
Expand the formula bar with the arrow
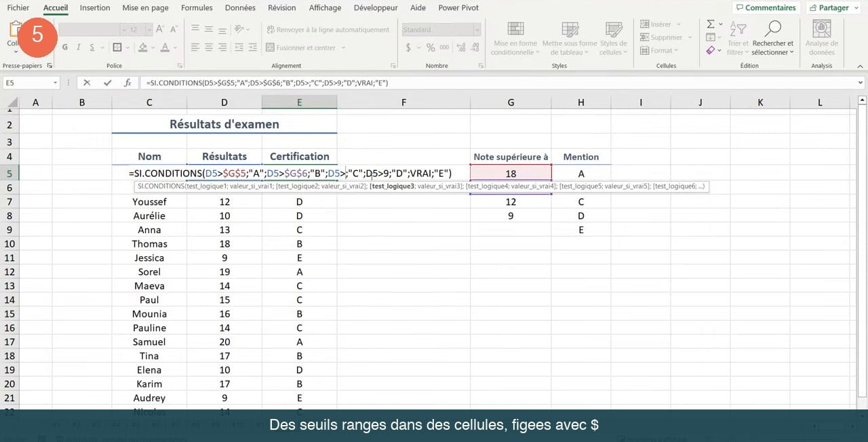(859, 83)
